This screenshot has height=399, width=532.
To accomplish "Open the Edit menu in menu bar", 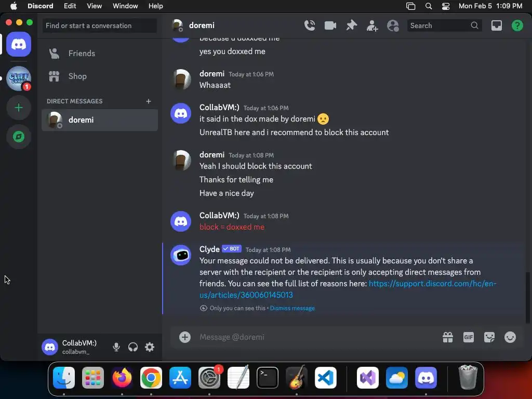I will [x=70, y=6].
